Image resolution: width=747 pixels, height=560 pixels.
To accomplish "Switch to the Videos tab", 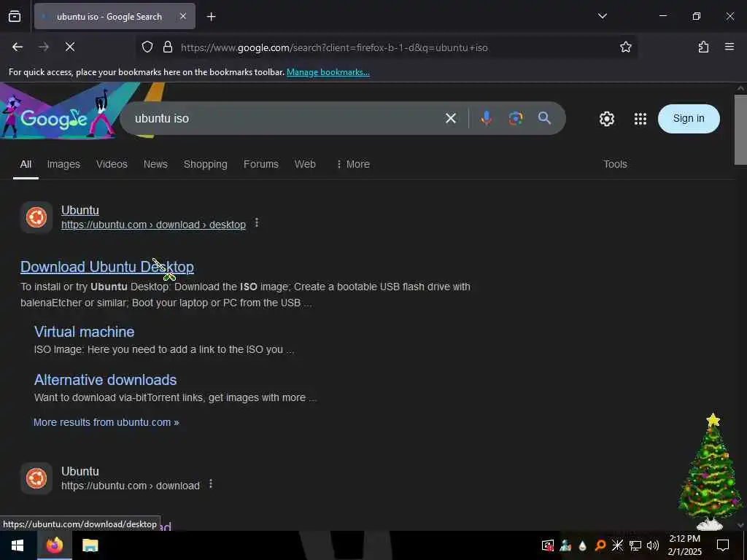I will (x=112, y=164).
